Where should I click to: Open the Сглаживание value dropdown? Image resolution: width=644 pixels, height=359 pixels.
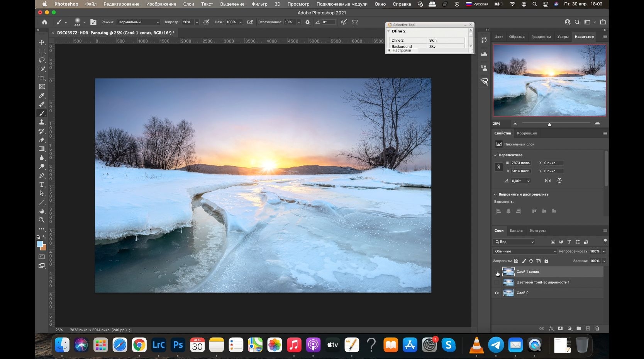coord(298,22)
